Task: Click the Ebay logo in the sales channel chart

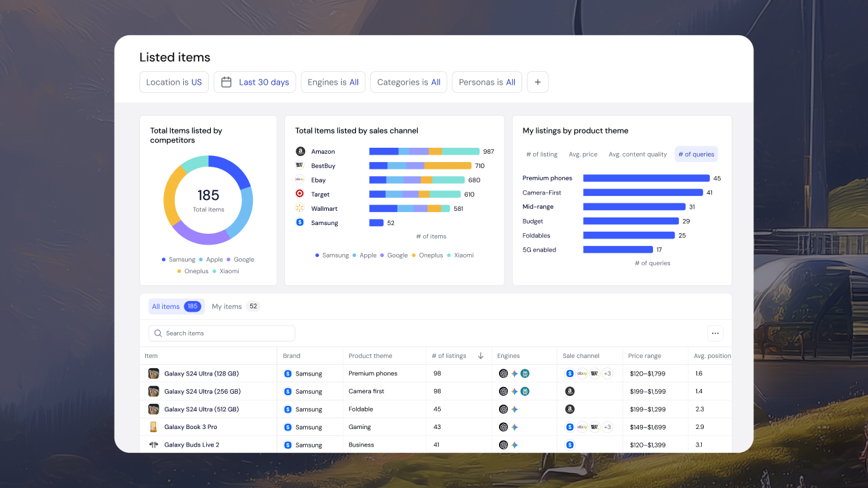Action: 300,180
